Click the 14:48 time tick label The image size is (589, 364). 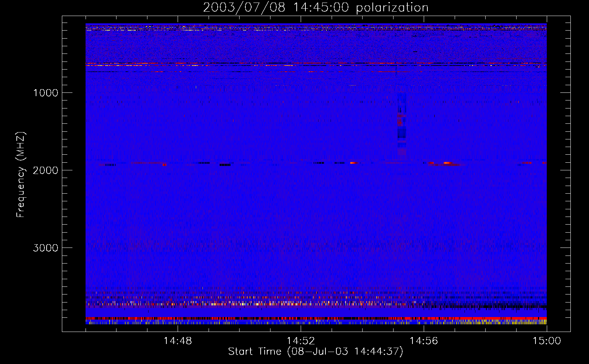178,341
